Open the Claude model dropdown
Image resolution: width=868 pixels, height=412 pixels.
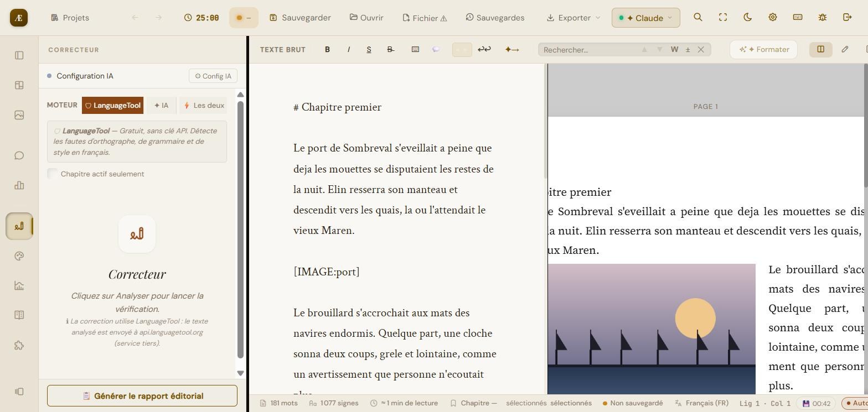click(x=645, y=18)
